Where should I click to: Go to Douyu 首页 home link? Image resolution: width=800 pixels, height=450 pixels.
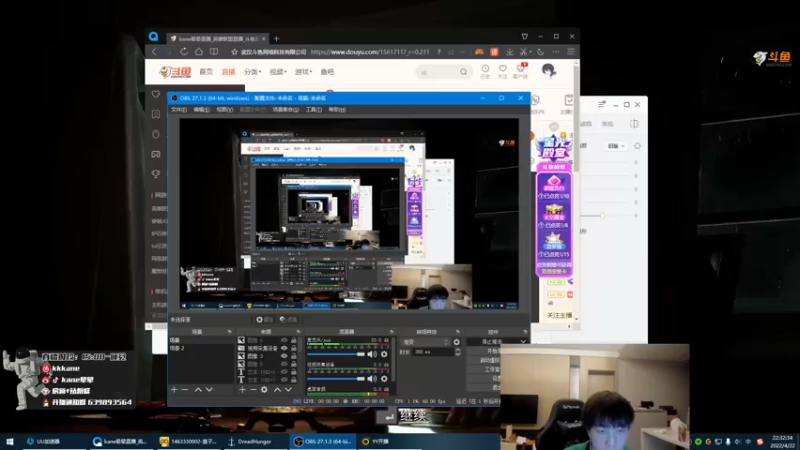pos(206,72)
